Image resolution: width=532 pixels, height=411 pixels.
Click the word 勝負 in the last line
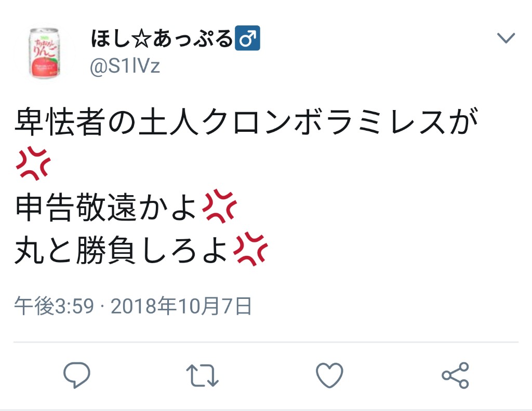(x=106, y=250)
